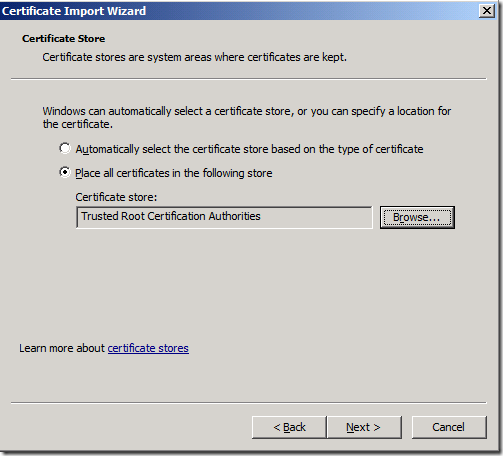
Task: Close the wizard with the X button
Action: point(487,11)
